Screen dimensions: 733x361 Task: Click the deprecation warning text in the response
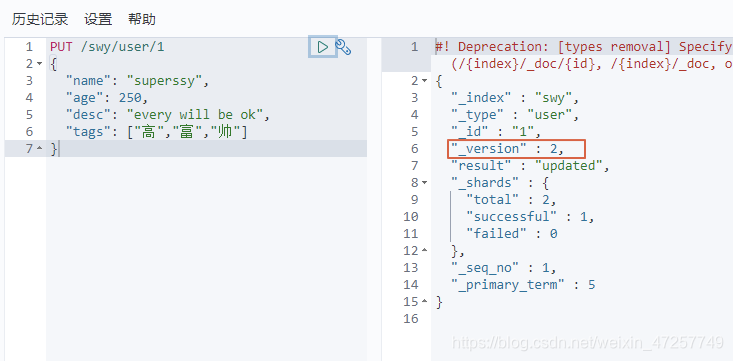click(x=584, y=55)
